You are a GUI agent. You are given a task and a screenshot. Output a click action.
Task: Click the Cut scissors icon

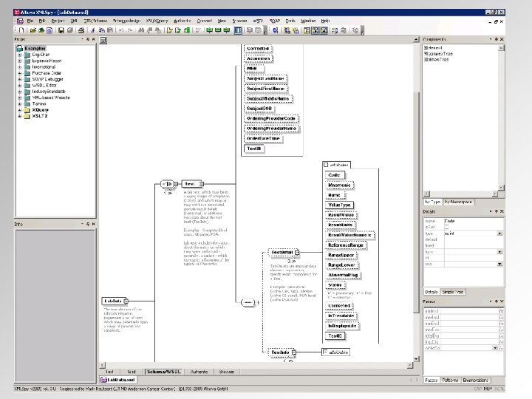coord(92,30)
